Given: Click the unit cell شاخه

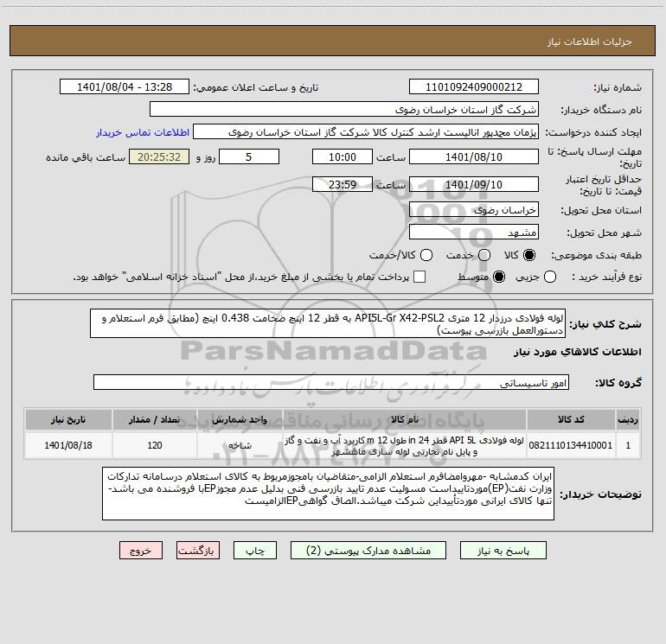Looking at the screenshot, I should [240, 445].
